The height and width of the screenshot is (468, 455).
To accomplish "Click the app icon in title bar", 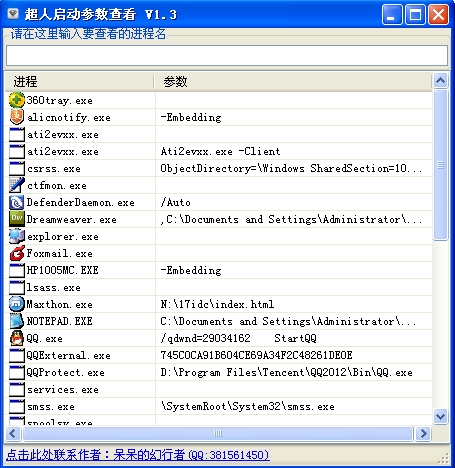I will pyautogui.click(x=13, y=14).
